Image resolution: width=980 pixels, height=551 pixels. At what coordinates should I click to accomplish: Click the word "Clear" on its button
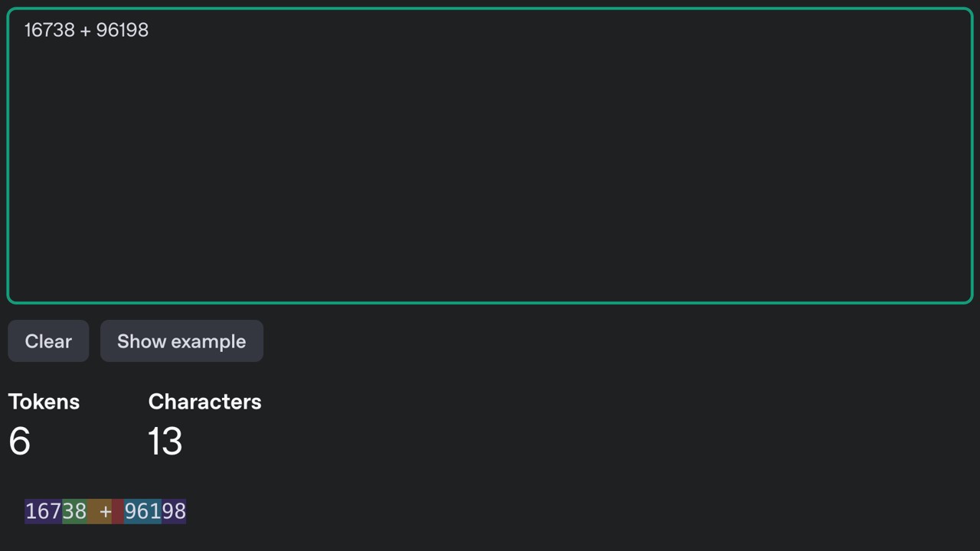tap(48, 341)
